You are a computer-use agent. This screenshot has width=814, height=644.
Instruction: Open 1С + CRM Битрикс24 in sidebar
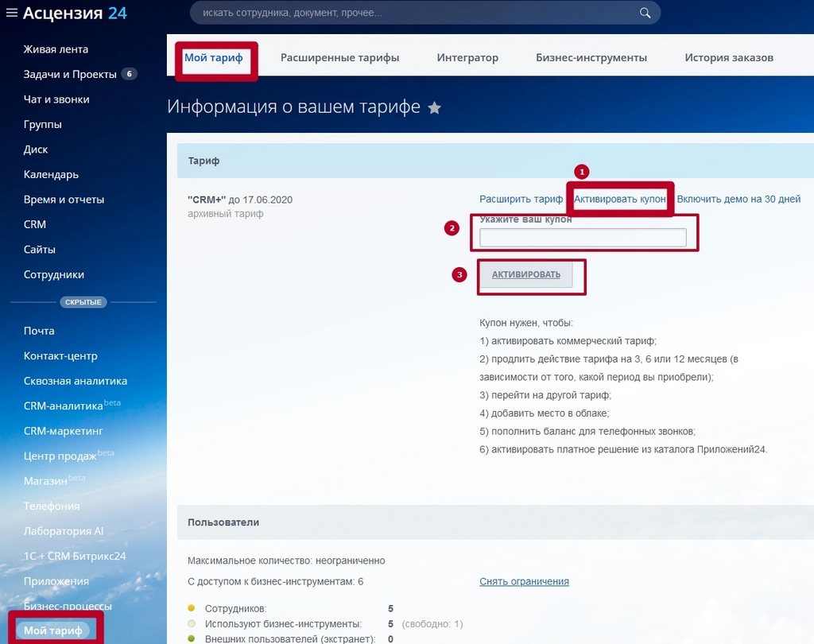75,556
